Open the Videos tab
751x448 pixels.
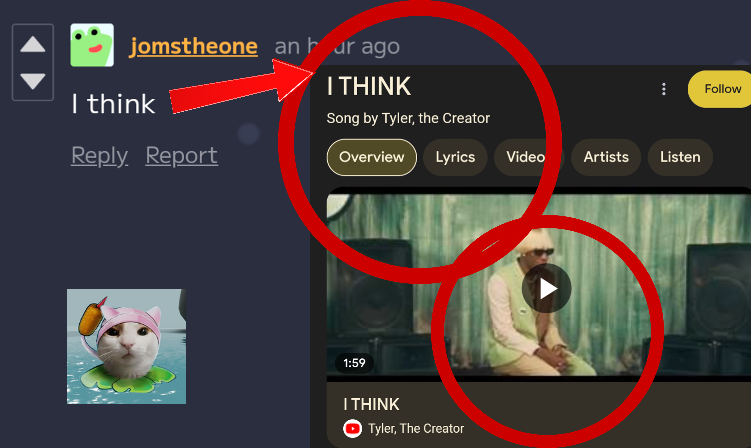(528, 157)
